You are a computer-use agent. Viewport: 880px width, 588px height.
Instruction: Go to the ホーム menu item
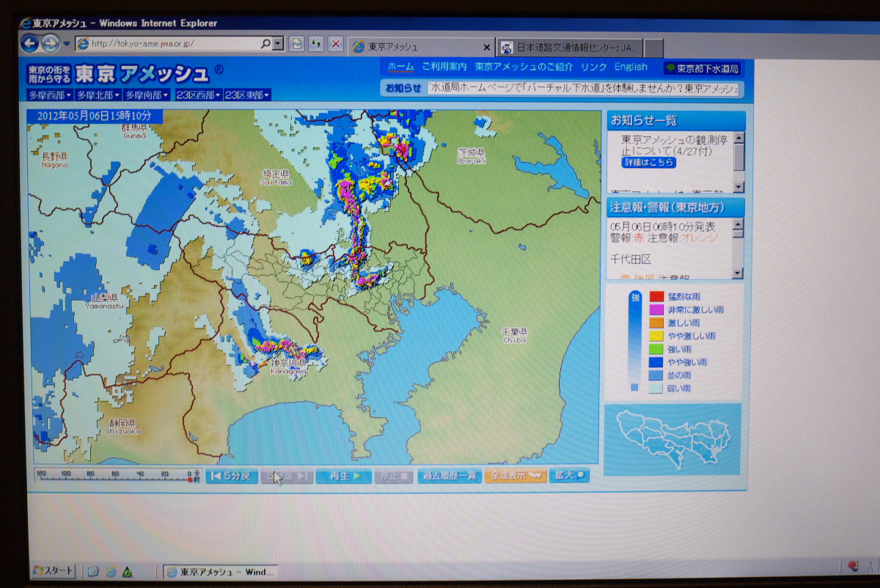[400, 67]
